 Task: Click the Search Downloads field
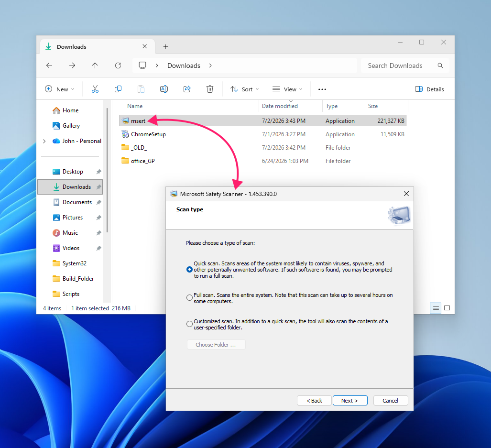click(x=405, y=66)
